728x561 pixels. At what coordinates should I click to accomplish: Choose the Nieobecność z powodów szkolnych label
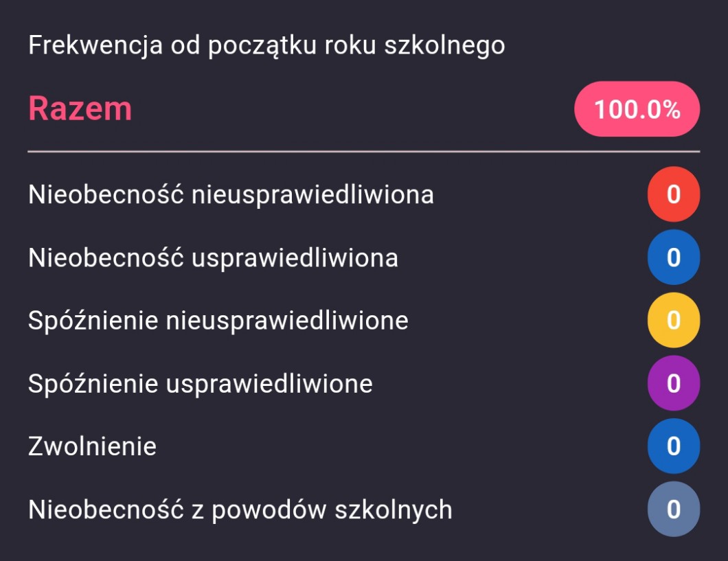pos(240,510)
